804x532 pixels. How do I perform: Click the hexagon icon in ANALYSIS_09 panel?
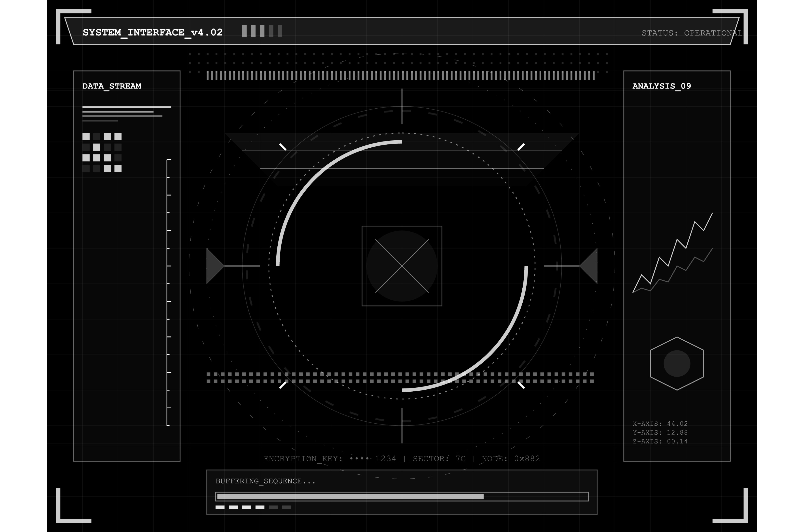pyautogui.click(x=677, y=364)
